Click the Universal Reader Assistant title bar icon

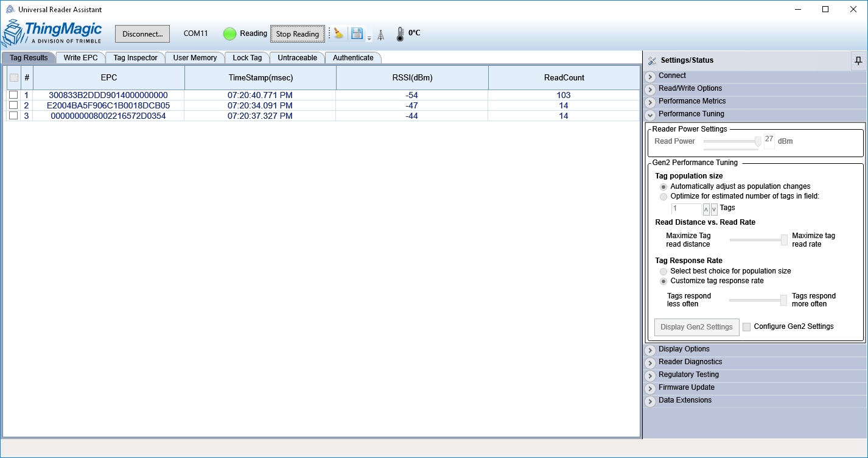[10, 9]
